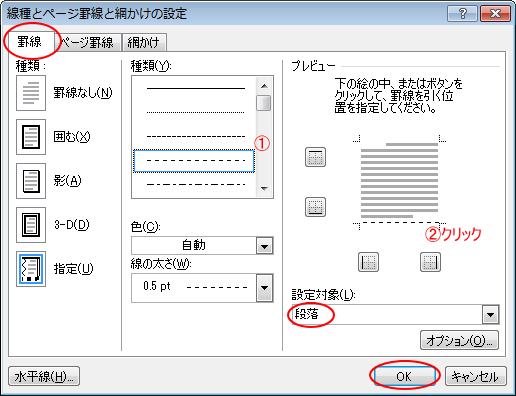Choose the 囲む box border icon
This screenshot has width=516, height=396.
[x=31, y=137]
